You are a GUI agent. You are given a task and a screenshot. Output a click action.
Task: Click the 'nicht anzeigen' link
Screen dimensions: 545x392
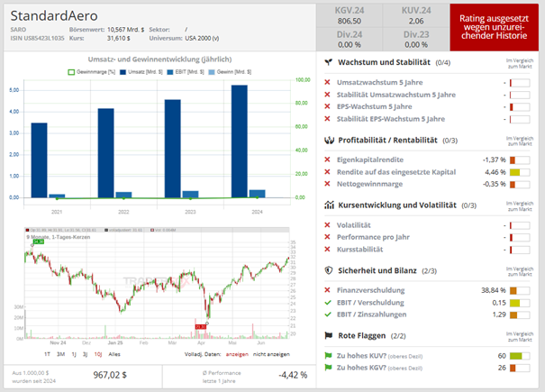point(271,354)
